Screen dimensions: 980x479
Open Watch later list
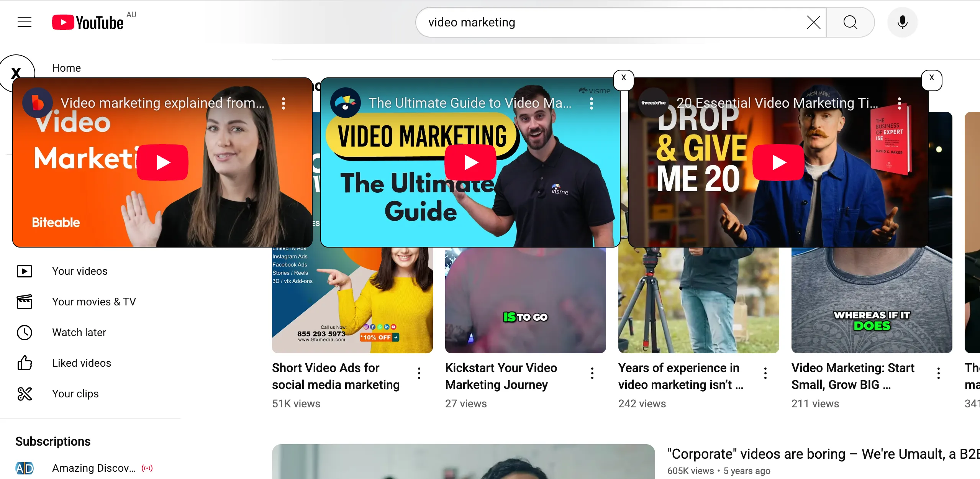[x=79, y=332]
